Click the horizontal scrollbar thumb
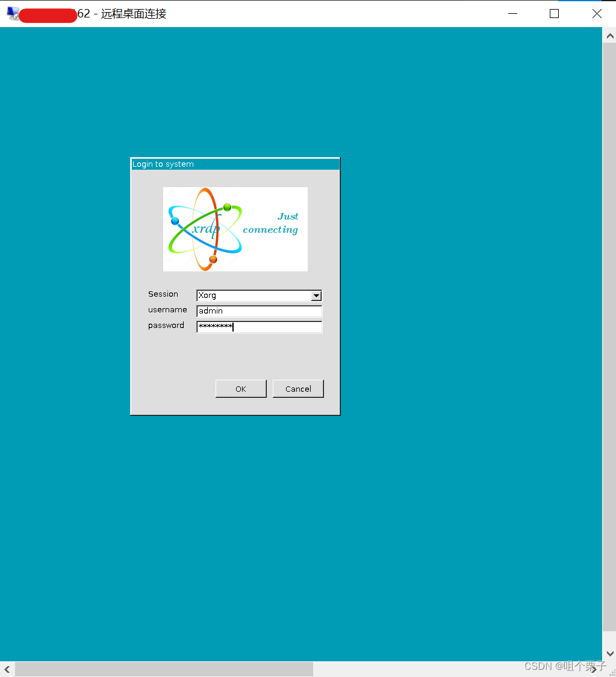Viewport: 616px width, 677px height. tap(164, 669)
